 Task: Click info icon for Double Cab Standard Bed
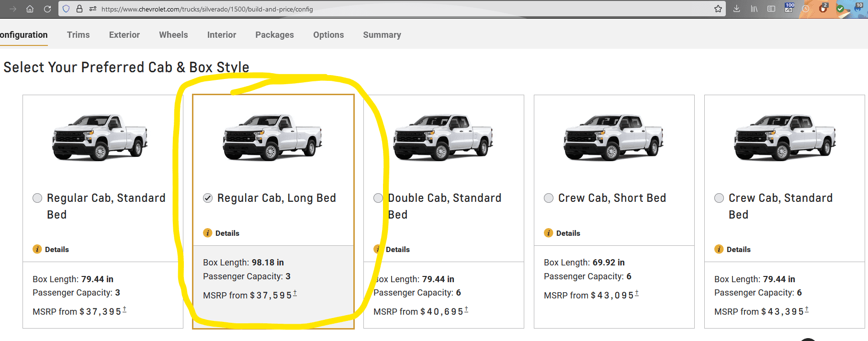coord(378,249)
